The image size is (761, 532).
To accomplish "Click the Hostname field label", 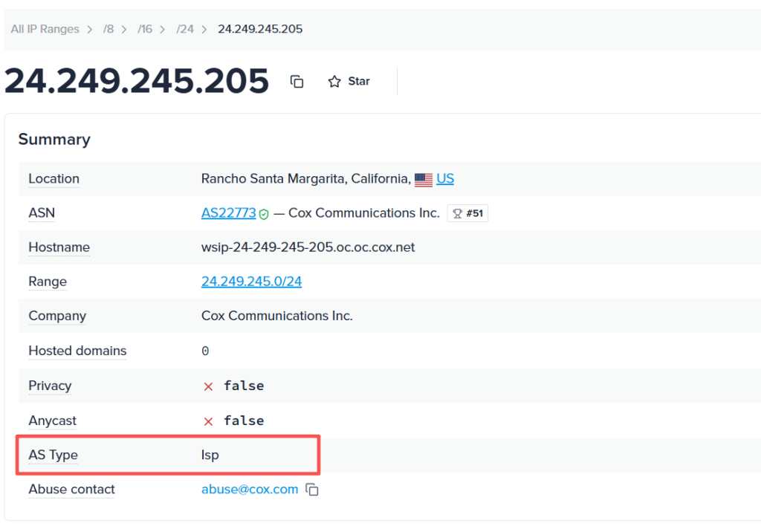I will pos(59,247).
